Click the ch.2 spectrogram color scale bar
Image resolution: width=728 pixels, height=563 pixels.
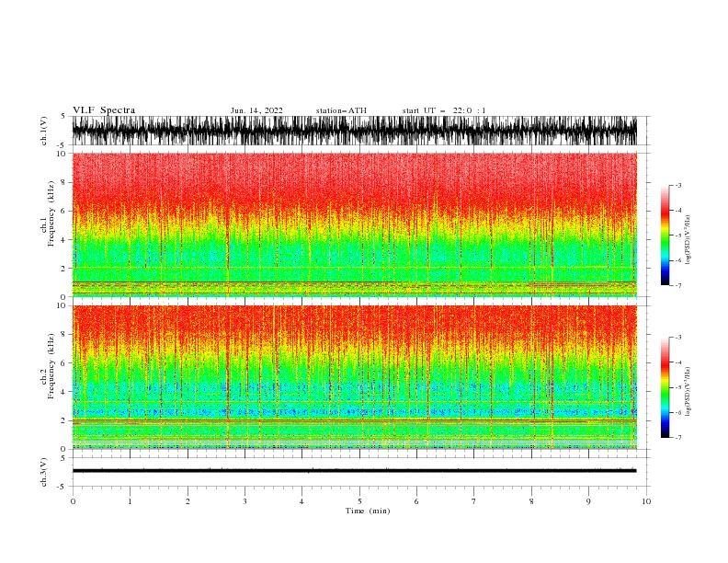tap(665, 387)
